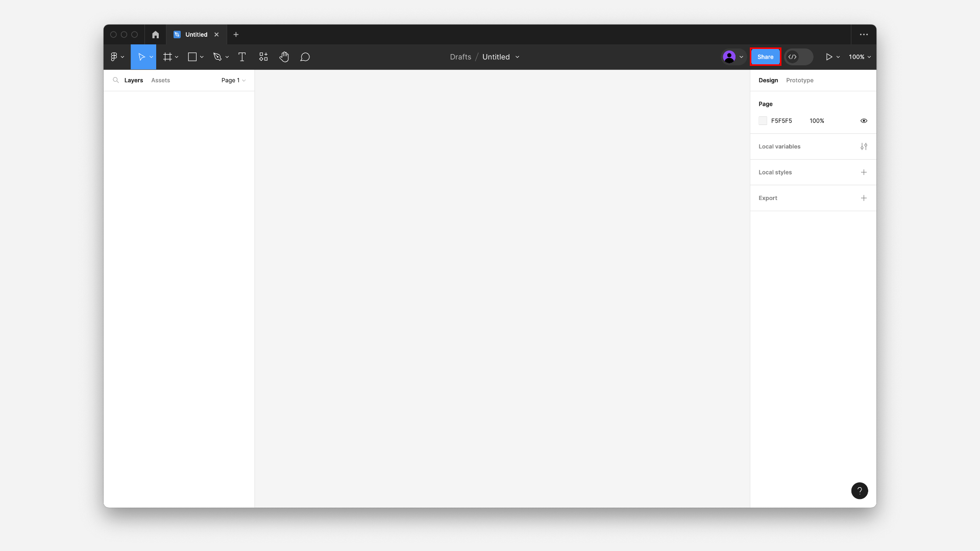Toggle page background visibility eye
Screen dimensions: 980x551
[x=864, y=121]
